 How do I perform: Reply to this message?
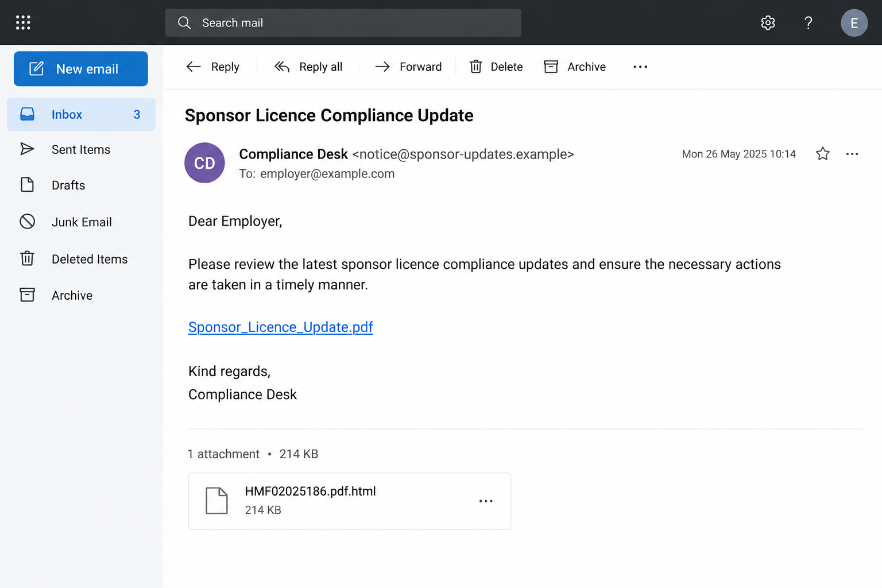[213, 67]
